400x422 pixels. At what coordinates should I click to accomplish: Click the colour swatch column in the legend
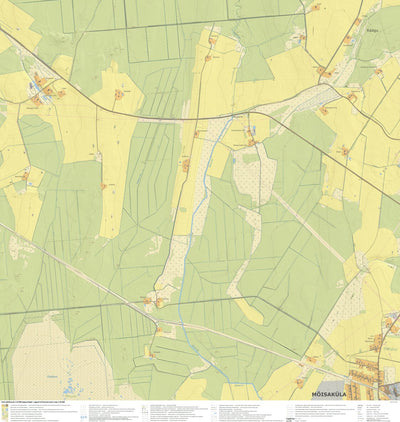(4, 412)
